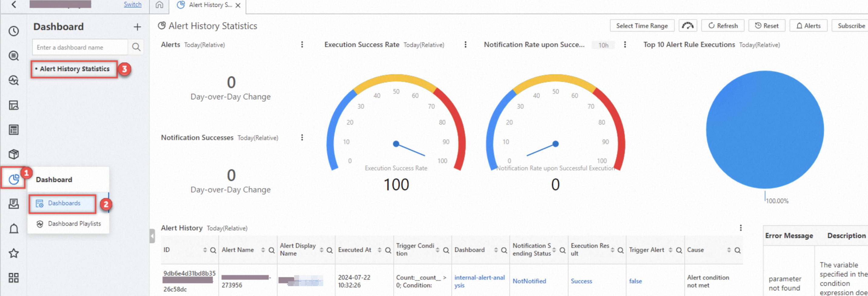Open the Execution Success Rate three-dot menu
The width and height of the screenshot is (868, 296).
click(465, 45)
